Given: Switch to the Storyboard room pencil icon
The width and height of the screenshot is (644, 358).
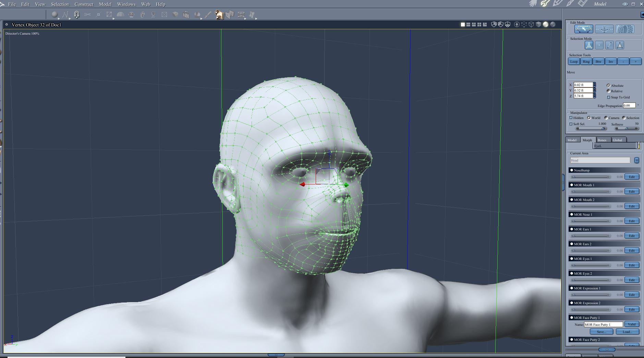Looking at the screenshot, I should tap(557, 3).
